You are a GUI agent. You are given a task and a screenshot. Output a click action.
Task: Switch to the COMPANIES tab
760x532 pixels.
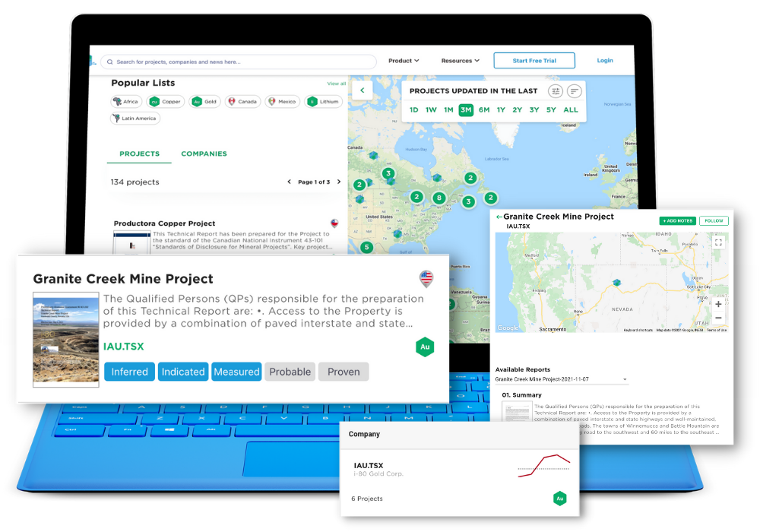coord(204,154)
